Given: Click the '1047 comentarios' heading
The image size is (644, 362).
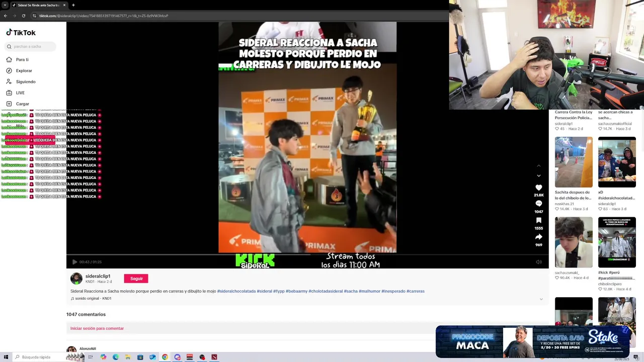Looking at the screenshot, I should tap(86, 314).
